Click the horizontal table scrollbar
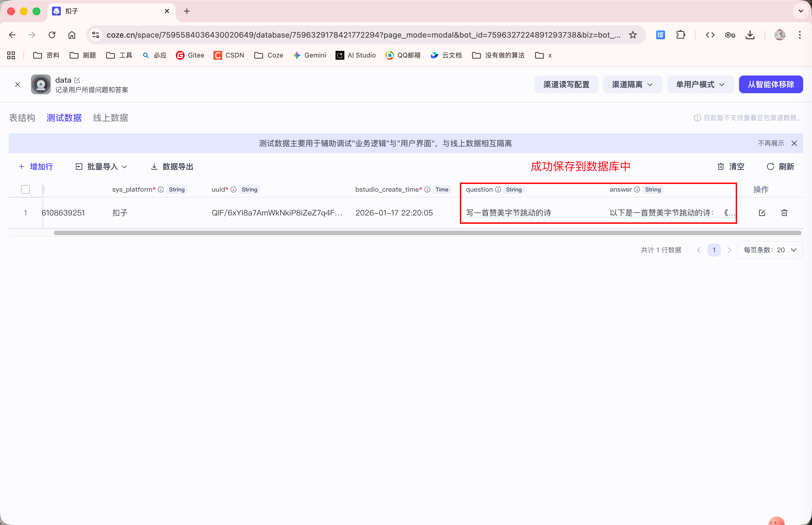The width and height of the screenshot is (812, 525). click(427, 233)
